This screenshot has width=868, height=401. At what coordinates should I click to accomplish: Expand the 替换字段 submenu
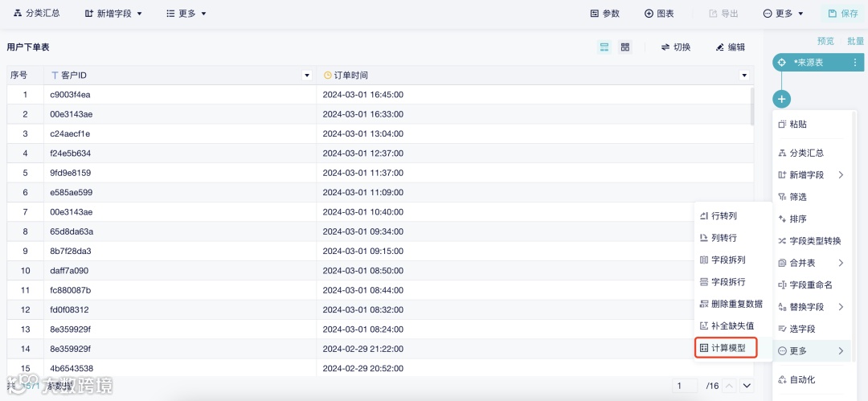coord(810,307)
